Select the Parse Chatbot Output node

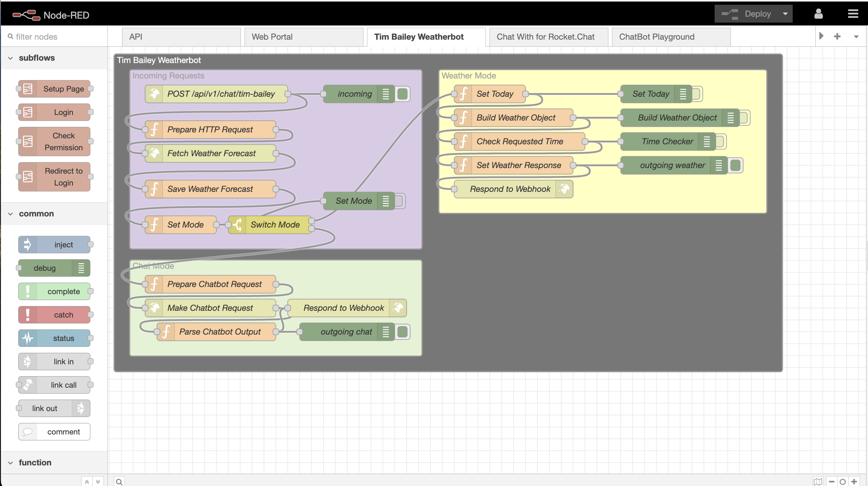216,332
